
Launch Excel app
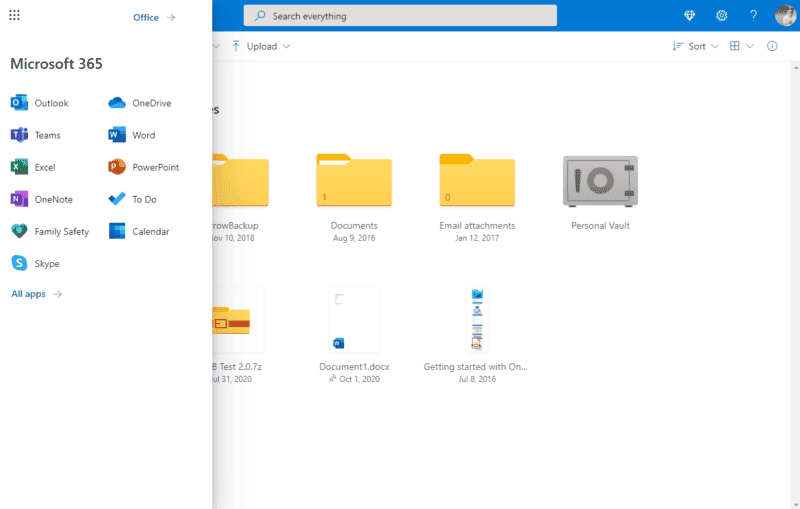pos(33,167)
